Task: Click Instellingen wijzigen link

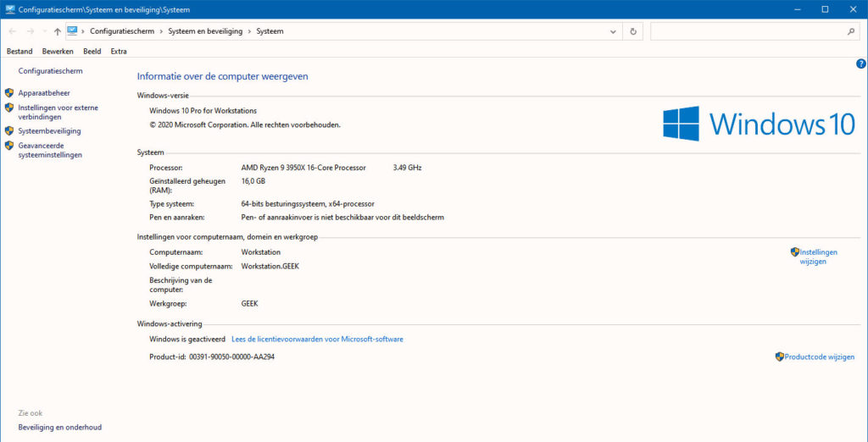Action: [818, 257]
